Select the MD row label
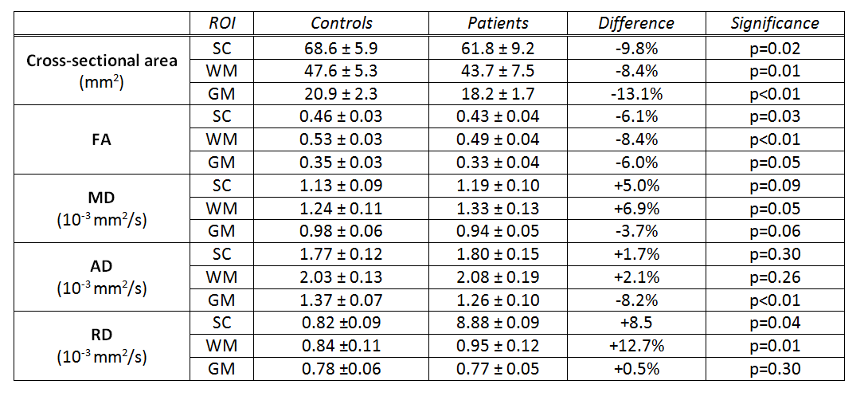The width and height of the screenshot is (868, 404). 101,199
